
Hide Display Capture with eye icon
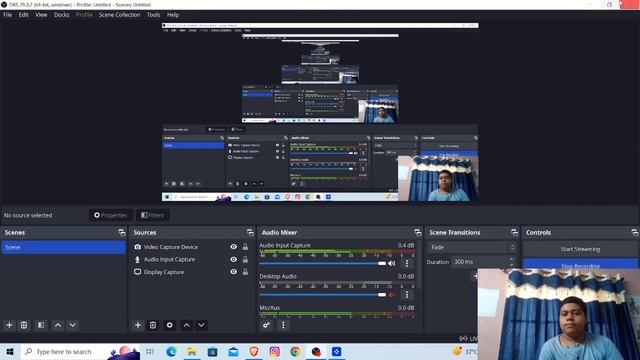[x=233, y=272]
